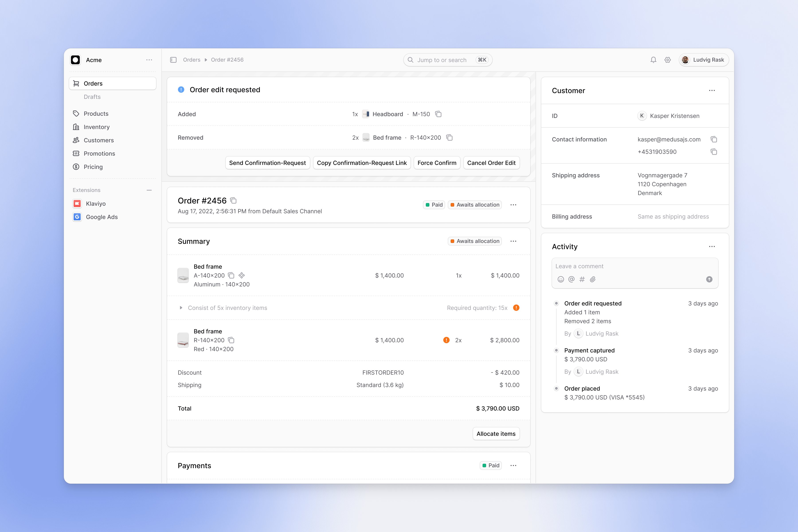Screen dimensions: 798x532
Task: Click the Allocate items button
Action: (496, 434)
